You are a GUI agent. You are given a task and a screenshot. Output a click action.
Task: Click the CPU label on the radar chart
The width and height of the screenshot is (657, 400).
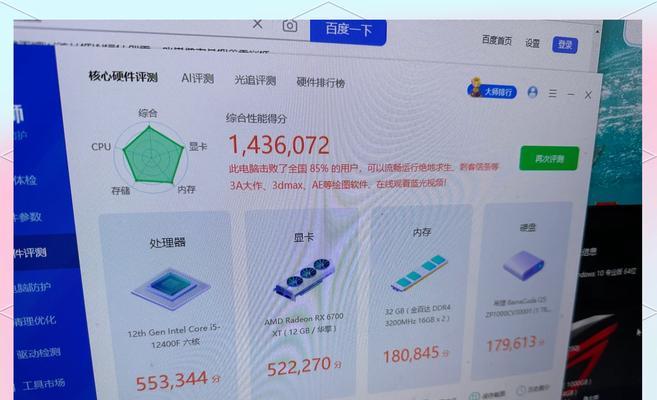point(101,147)
